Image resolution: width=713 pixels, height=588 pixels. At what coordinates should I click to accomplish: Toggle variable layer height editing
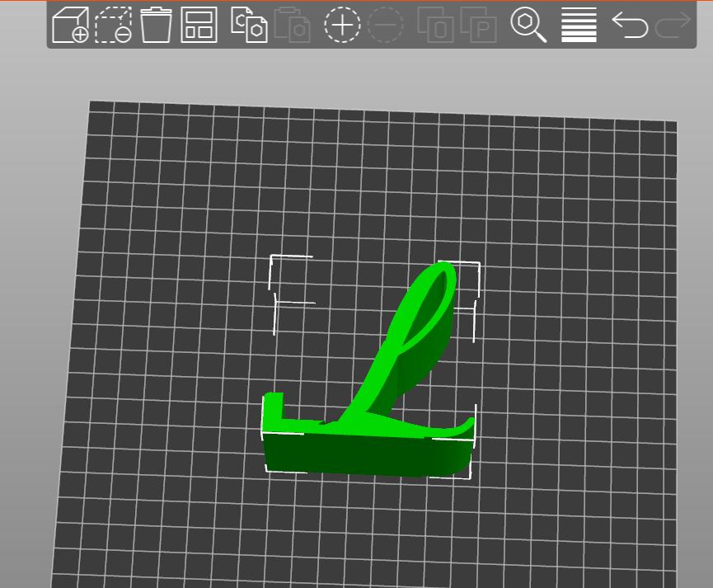579,25
